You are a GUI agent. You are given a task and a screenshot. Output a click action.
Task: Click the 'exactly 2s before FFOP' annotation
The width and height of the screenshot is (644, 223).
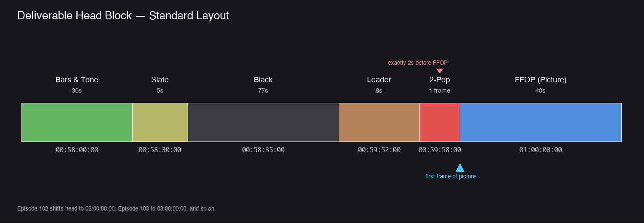coord(418,63)
